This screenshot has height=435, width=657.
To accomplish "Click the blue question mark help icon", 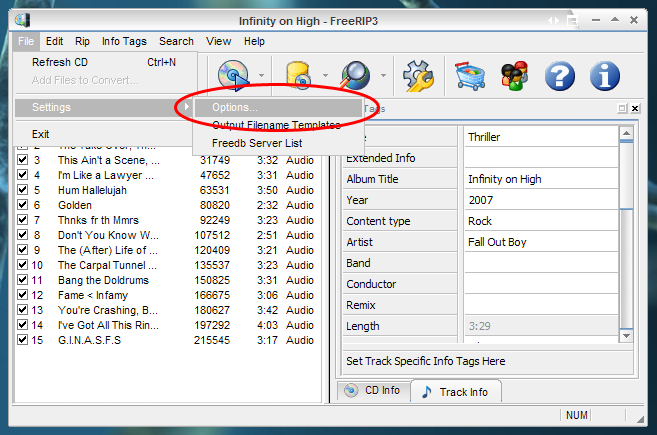I will coord(560,76).
